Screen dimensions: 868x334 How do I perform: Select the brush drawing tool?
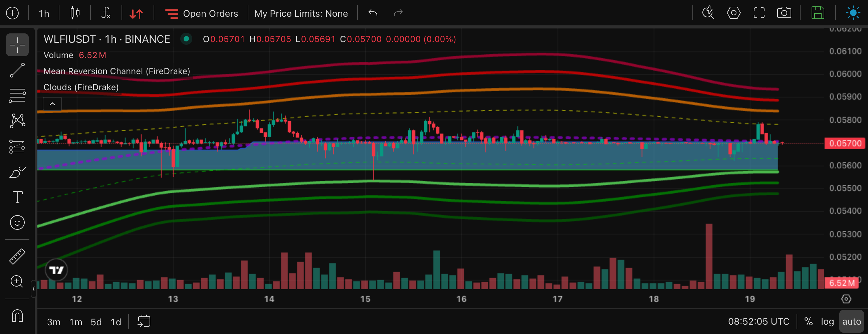pyautogui.click(x=17, y=172)
